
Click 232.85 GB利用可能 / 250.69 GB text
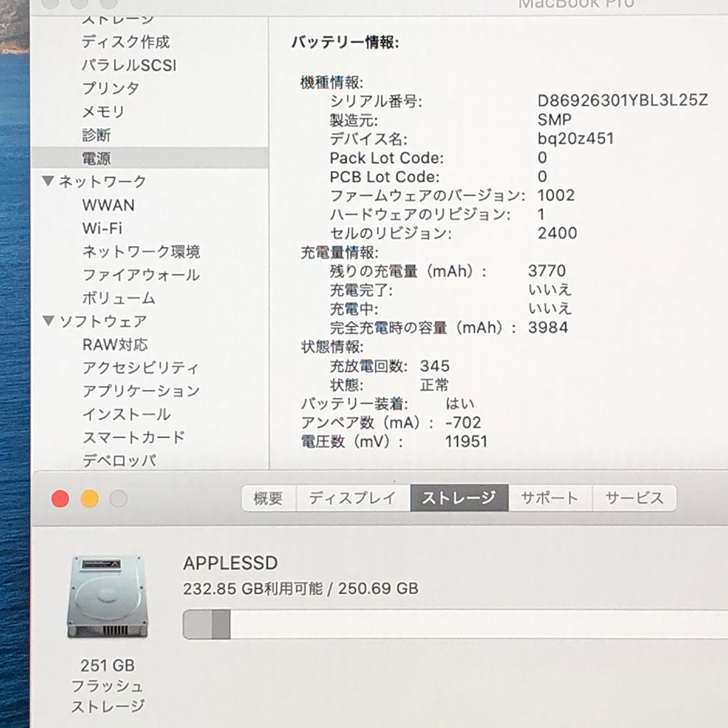301,589
